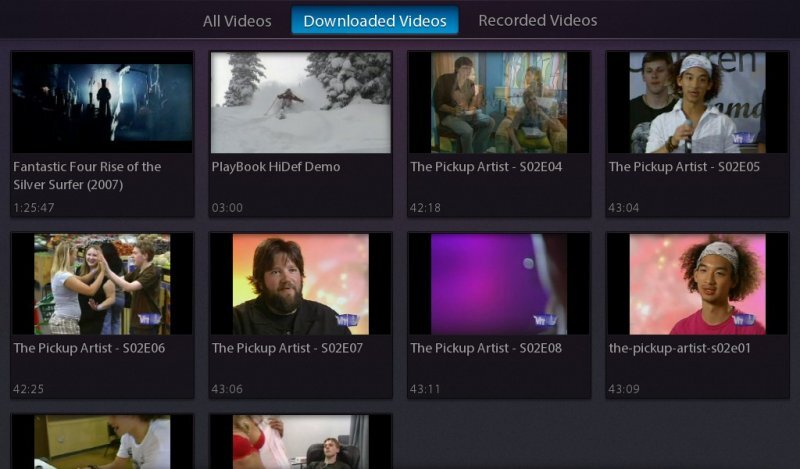Click the PlayBook HiDef Demo title
800x469 pixels.
click(276, 167)
